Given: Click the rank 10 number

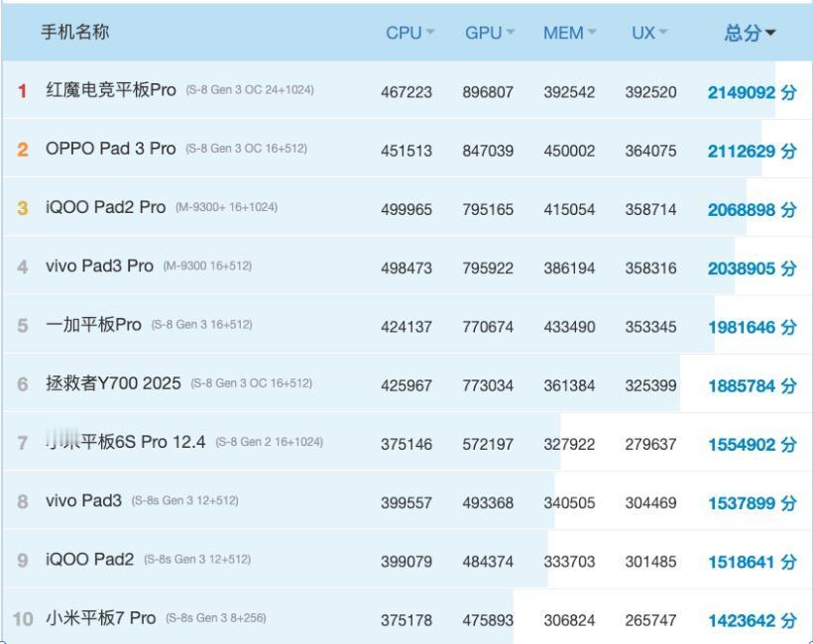Looking at the screenshot, I should coord(23,619).
